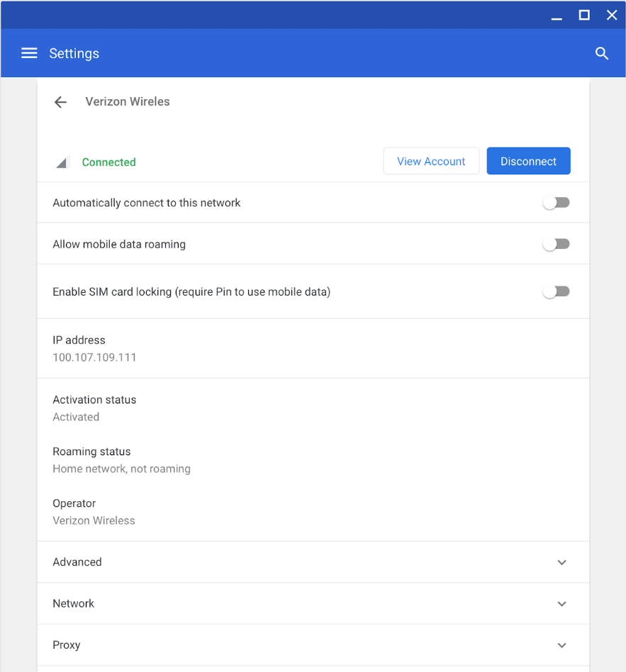Click the Proxy section label
The height and width of the screenshot is (672, 626).
[67, 645]
